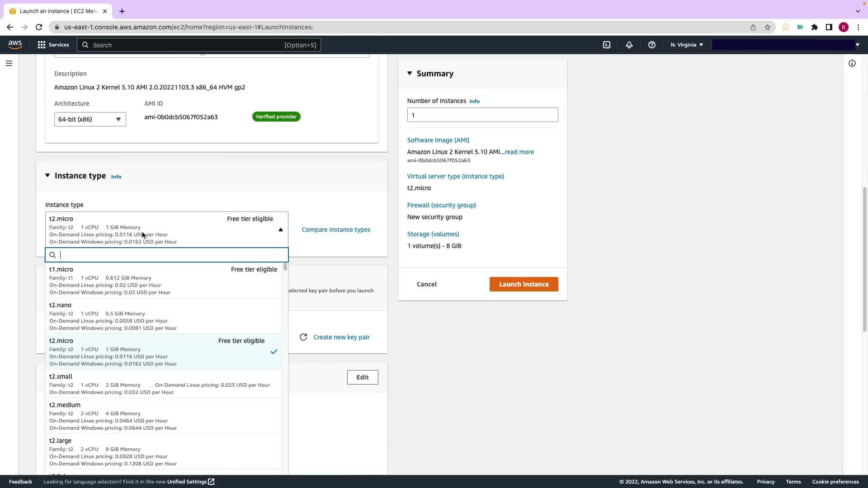Open the left hamburger navigation menu
The height and width of the screenshot is (488, 868).
(x=9, y=63)
